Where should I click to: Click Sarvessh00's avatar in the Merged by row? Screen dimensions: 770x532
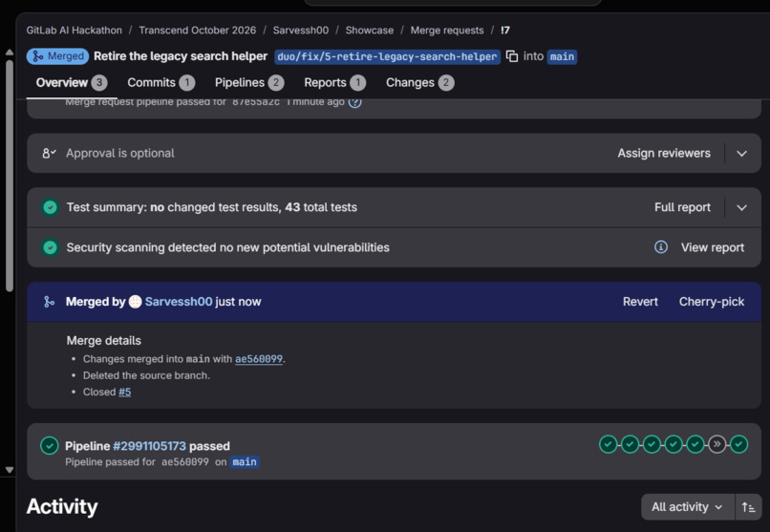coord(135,301)
